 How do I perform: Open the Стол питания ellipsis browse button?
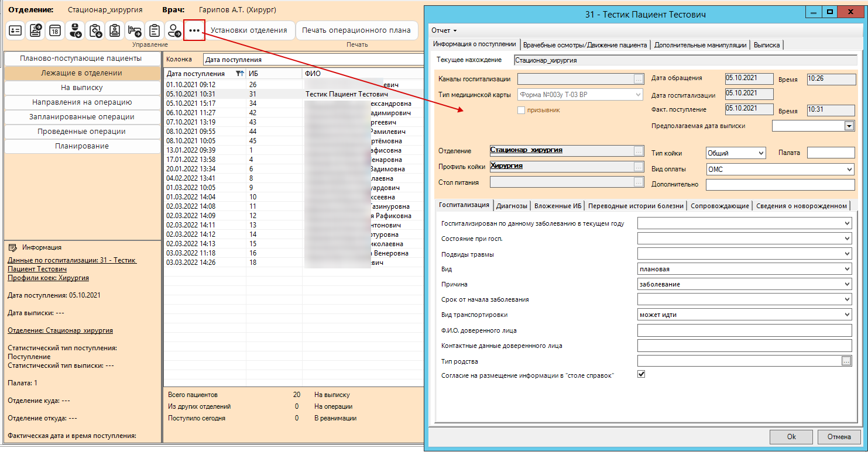tap(638, 182)
